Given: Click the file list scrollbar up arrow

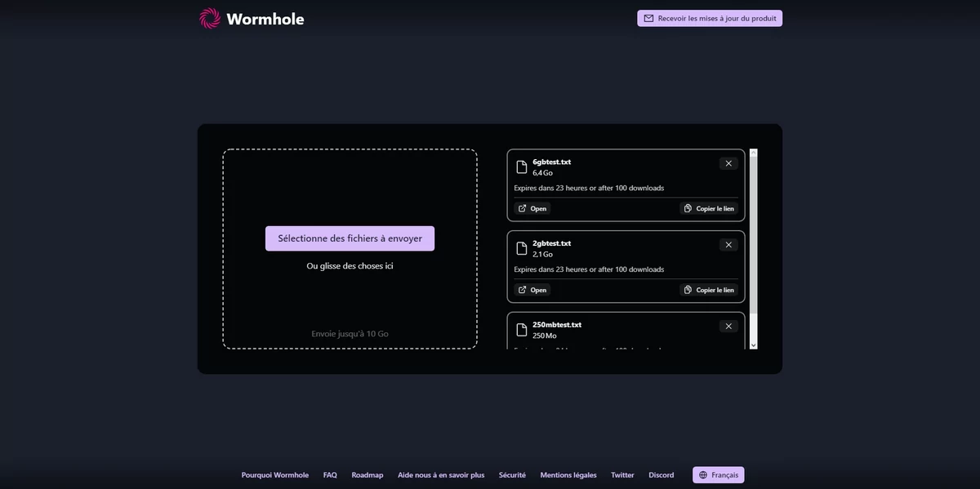Looking at the screenshot, I should point(754,153).
